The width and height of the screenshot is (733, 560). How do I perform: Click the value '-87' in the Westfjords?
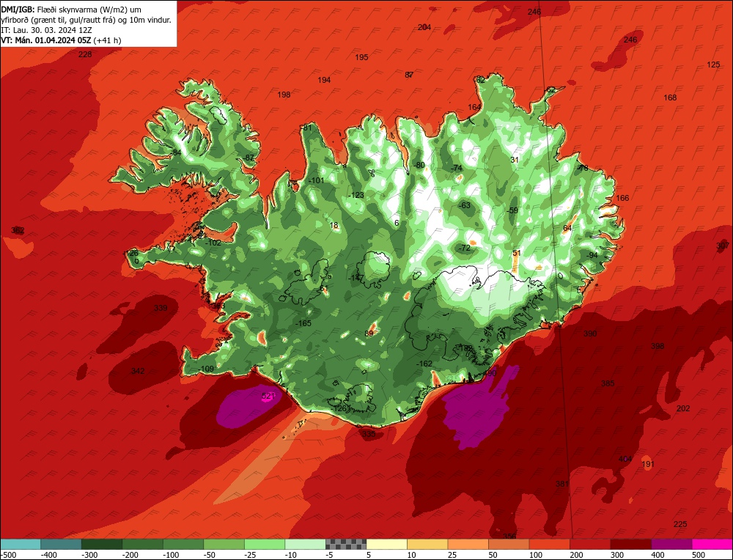tap(248, 158)
